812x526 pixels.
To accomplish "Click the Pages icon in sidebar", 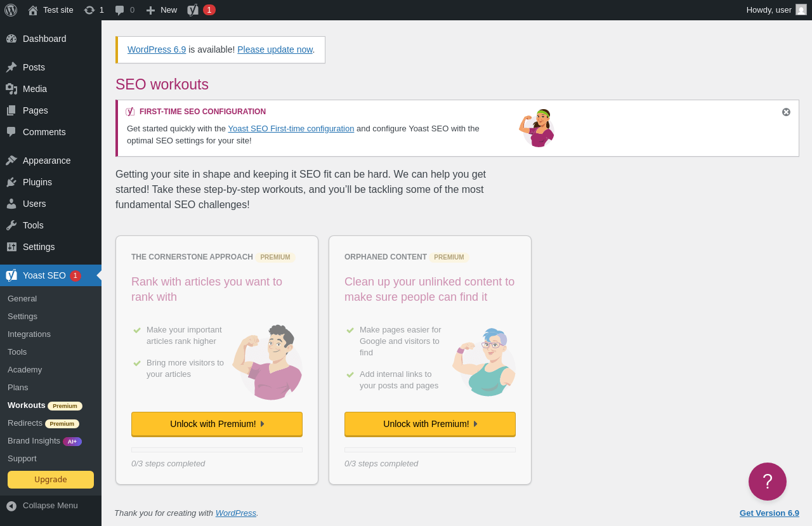I will point(11,110).
